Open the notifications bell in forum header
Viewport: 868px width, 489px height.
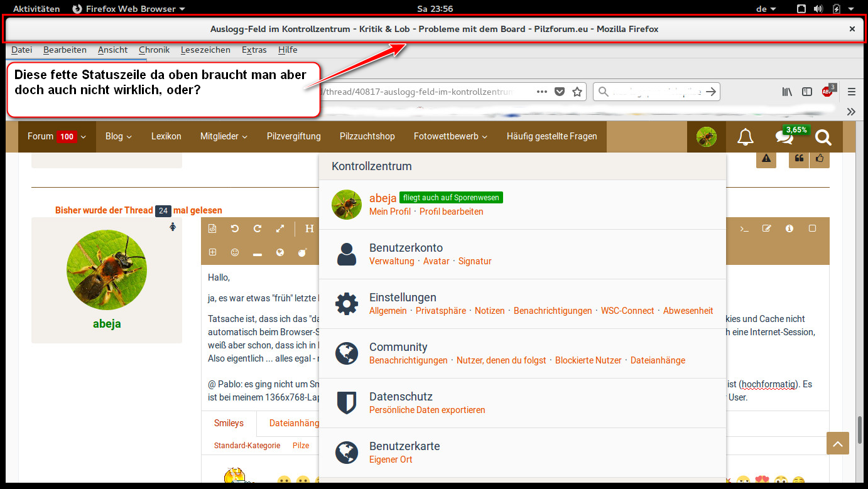(x=746, y=137)
